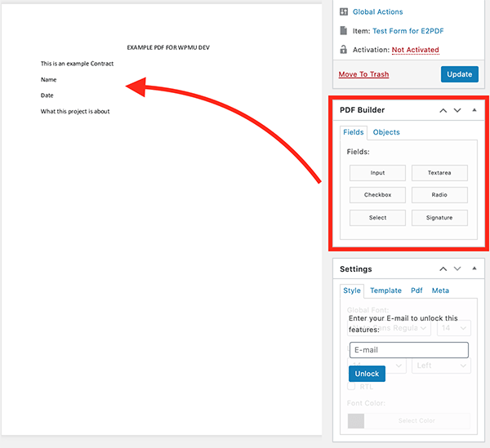Open the Test Form for E2PDF link
Screen dimensions: 490x448
point(405,31)
